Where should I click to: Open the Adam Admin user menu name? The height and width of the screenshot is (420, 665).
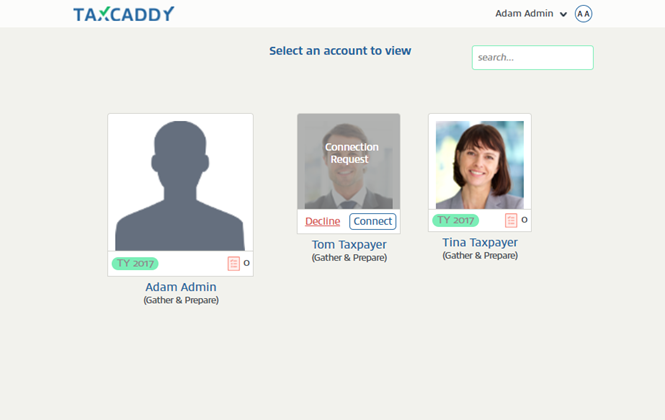tap(524, 14)
